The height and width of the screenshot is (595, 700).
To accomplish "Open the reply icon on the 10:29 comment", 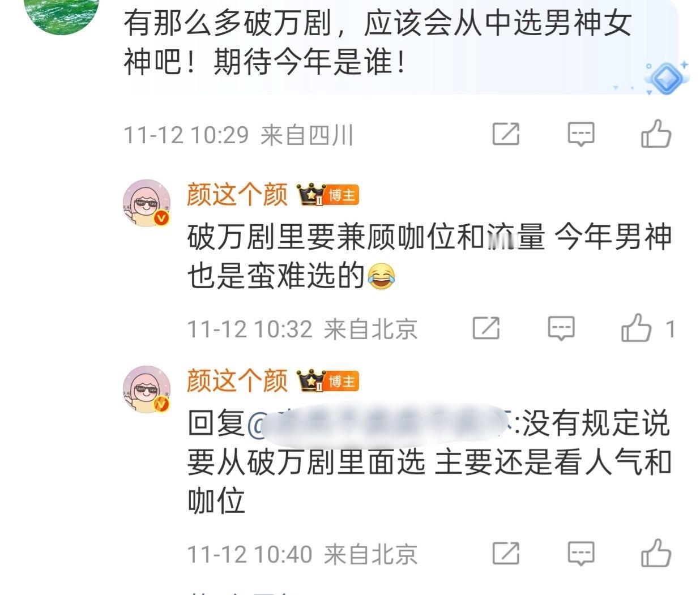I will click(581, 135).
